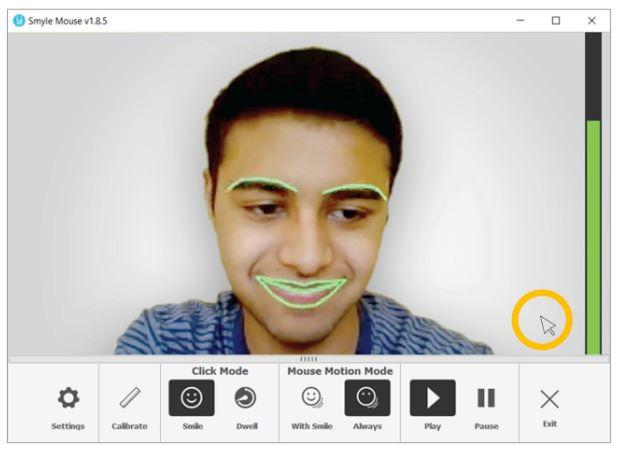
Task: Open the Settings gear icon
Action: [x=68, y=398]
